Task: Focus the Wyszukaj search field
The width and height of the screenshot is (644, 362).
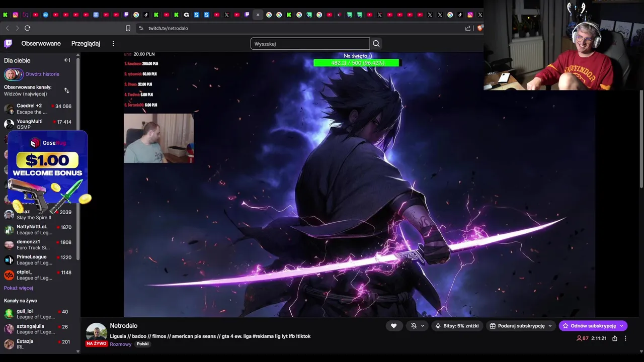Action: [310, 44]
